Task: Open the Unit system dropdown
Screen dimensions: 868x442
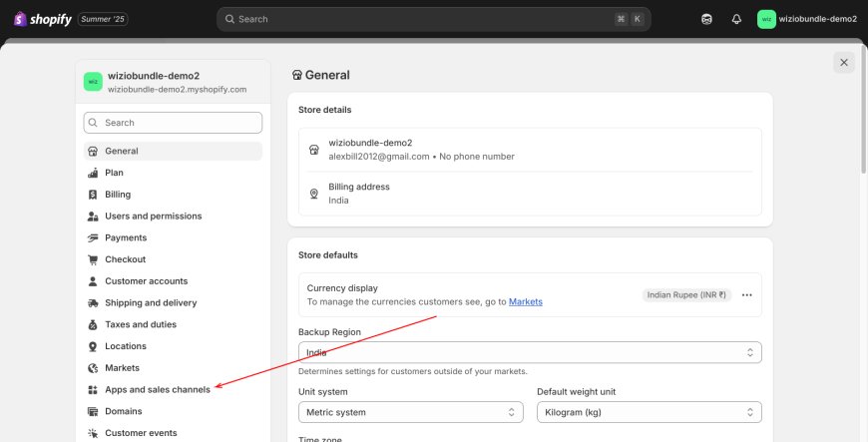Action: click(411, 413)
